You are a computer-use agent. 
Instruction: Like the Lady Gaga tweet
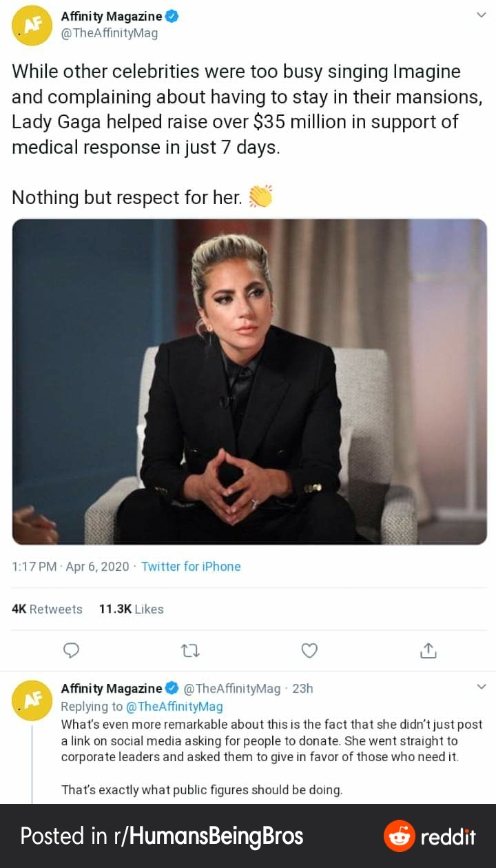point(309,650)
